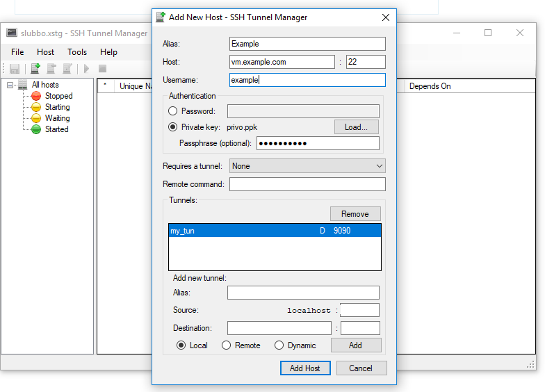Click the Remove Host toolbar icon
Viewport: 545px width, 392px height.
point(51,68)
